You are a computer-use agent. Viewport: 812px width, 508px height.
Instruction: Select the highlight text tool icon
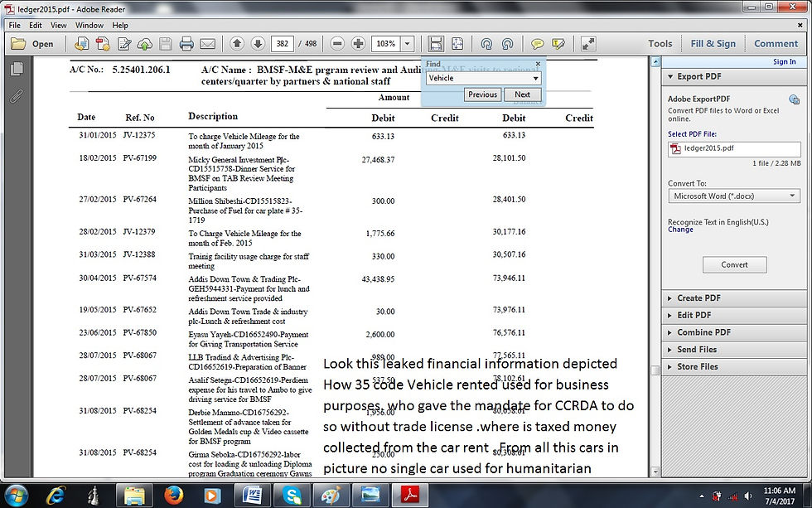point(558,44)
